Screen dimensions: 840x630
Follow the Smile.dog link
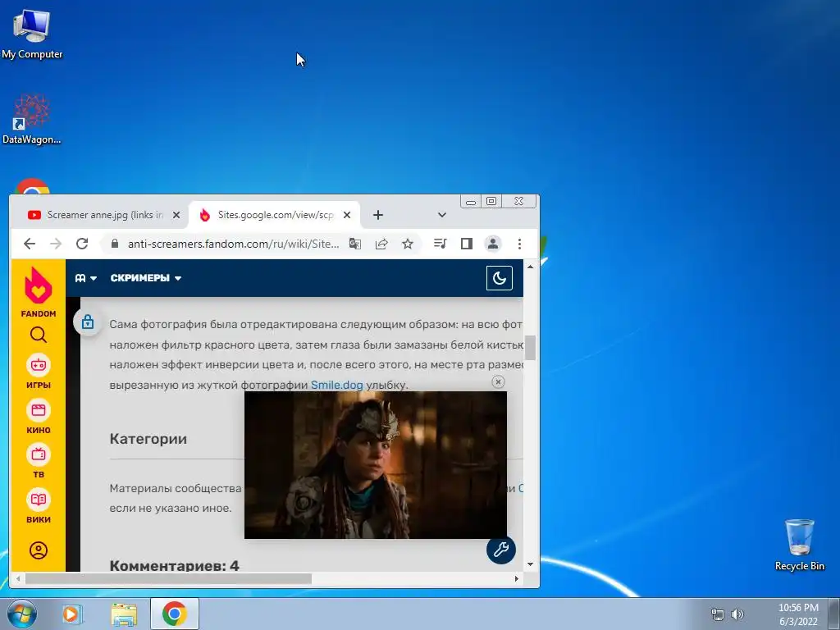coord(337,385)
